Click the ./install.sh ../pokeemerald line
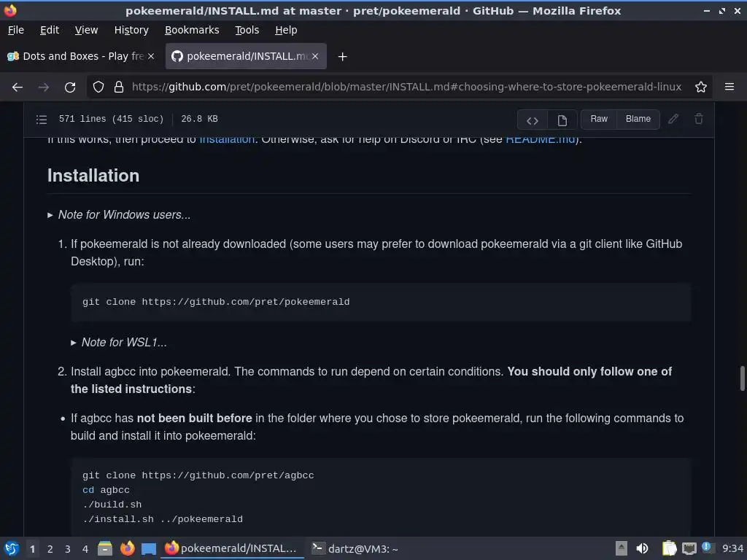The width and height of the screenshot is (747, 560). click(163, 519)
